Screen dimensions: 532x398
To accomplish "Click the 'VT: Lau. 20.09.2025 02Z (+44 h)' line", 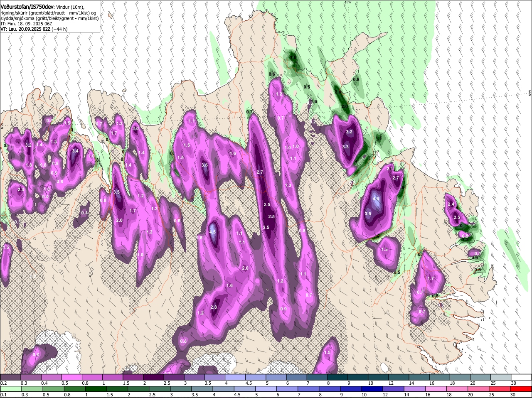I will [x=34, y=29].
